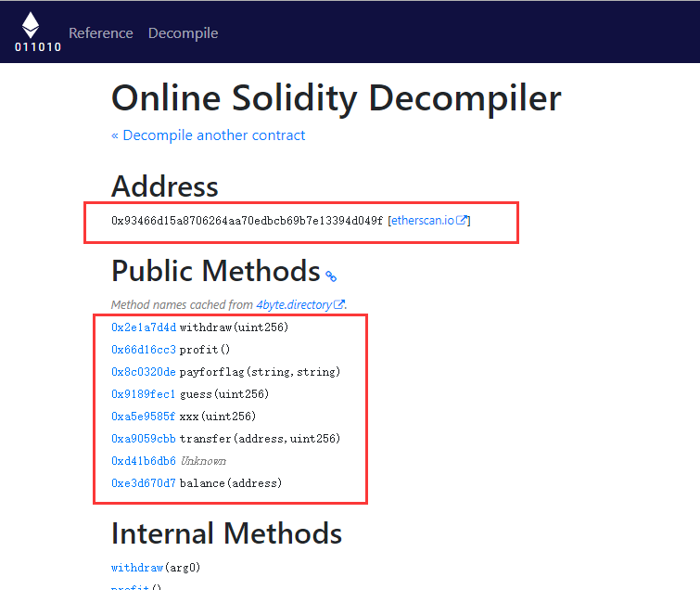Click method hash 0x8c0320de for payforflag
Viewport: 700px width, 590px height.
click(143, 372)
